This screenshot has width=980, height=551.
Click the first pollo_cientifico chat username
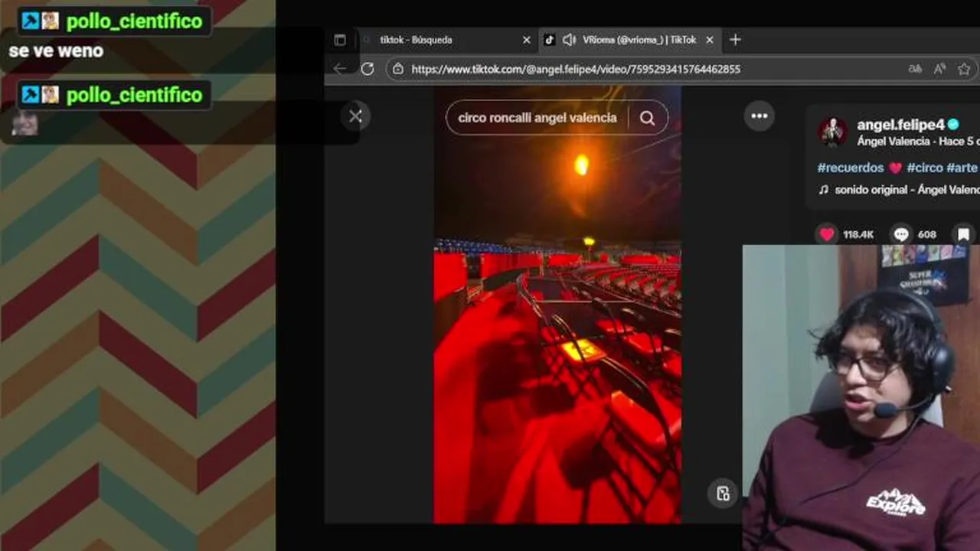[134, 21]
